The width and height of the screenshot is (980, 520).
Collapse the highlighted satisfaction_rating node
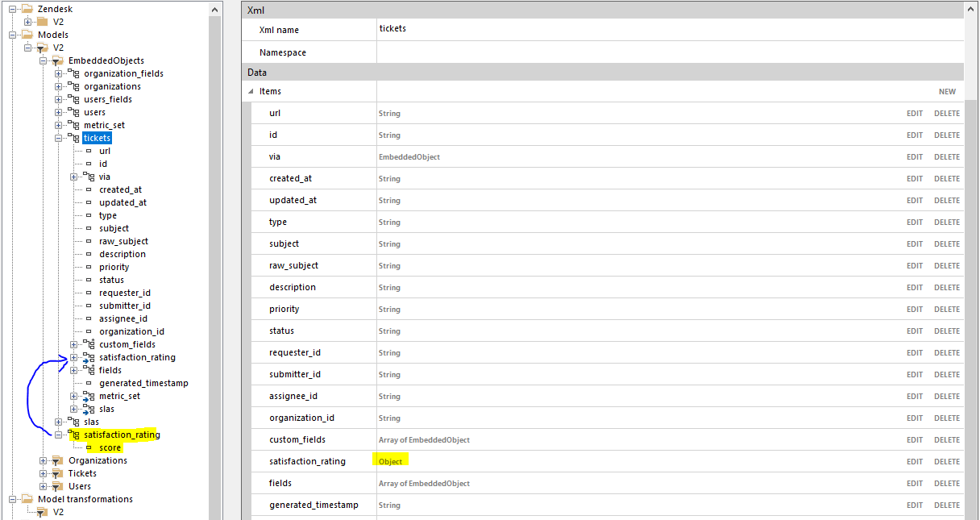(58, 435)
